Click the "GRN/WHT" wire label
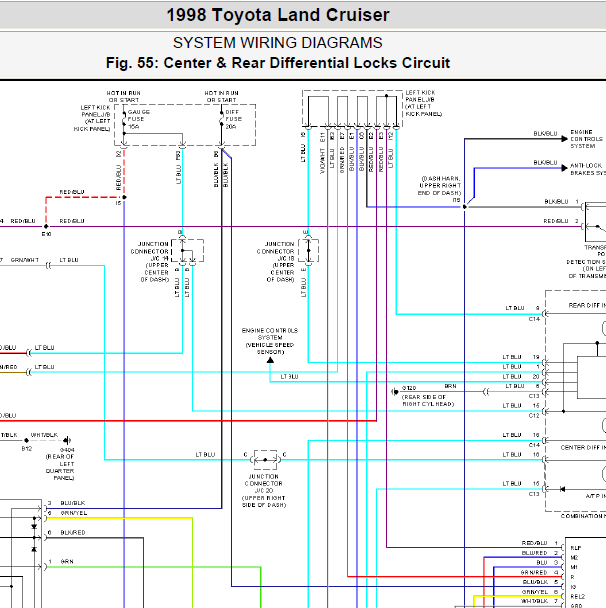Viewport: 606px width, 608px height. pyautogui.click(x=25, y=260)
